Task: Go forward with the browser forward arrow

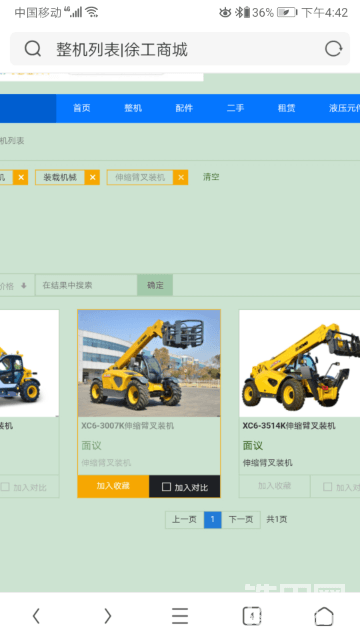Action: click(108, 616)
